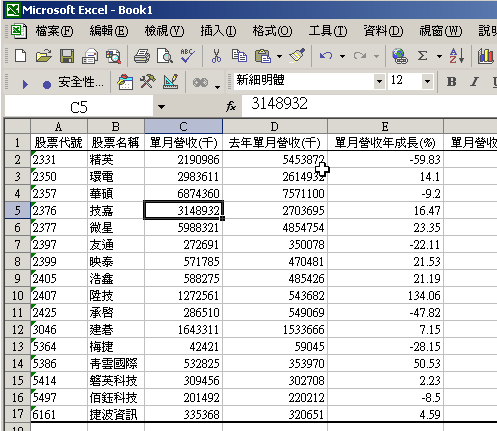Open the 格式(O) menu
The width and height of the screenshot is (497, 431).
(272, 31)
